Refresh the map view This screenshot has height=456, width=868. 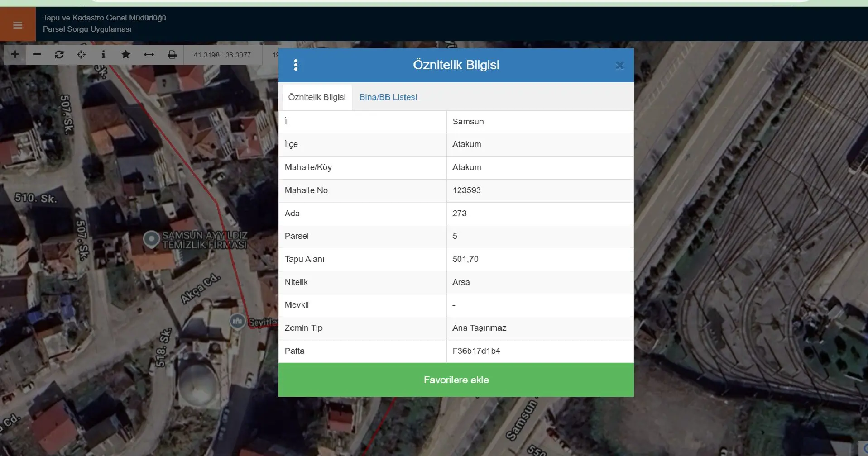tap(59, 54)
